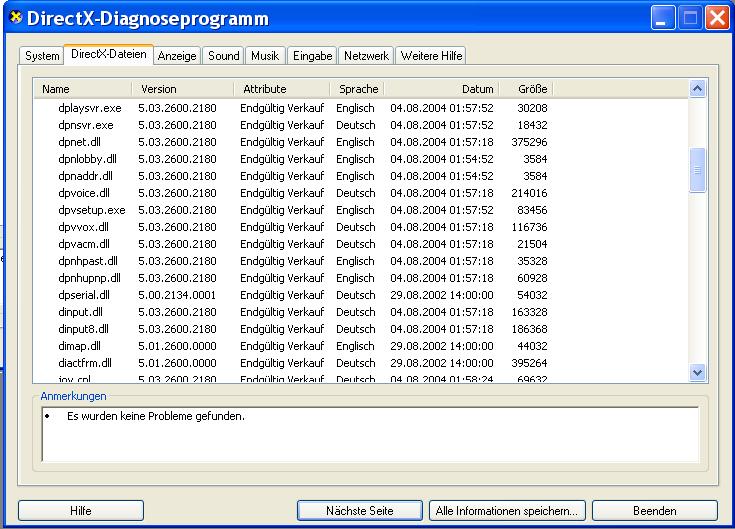Go to the Eingabe tab

point(312,56)
